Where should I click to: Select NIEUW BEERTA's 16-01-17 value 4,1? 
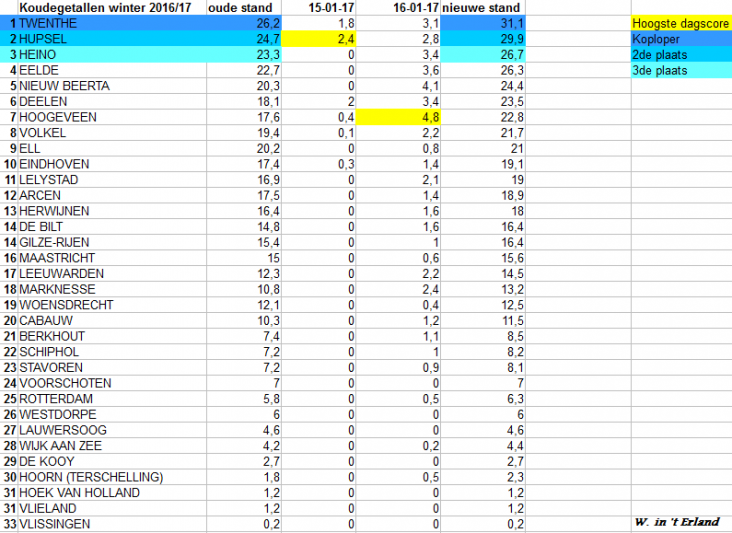pos(398,86)
